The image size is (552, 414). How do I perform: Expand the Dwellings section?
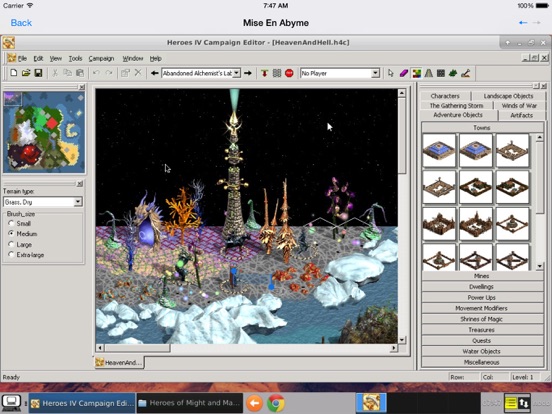click(x=482, y=287)
